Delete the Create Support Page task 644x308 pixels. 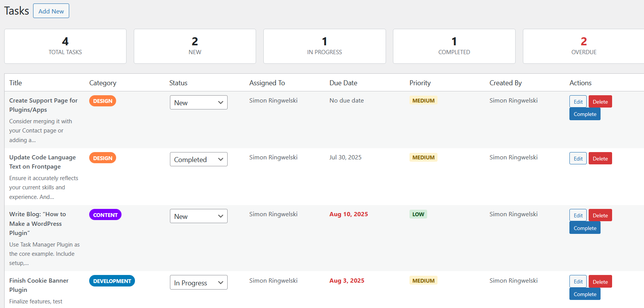[x=600, y=102]
